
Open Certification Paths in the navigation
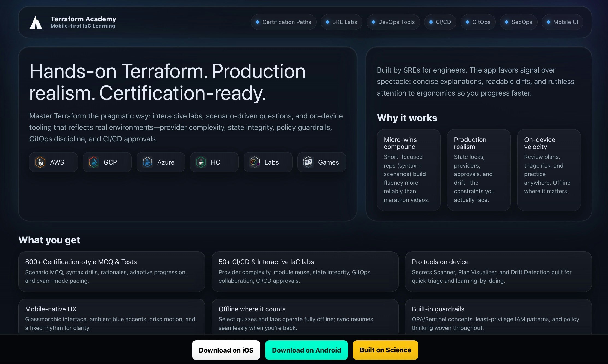[x=284, y=22]
